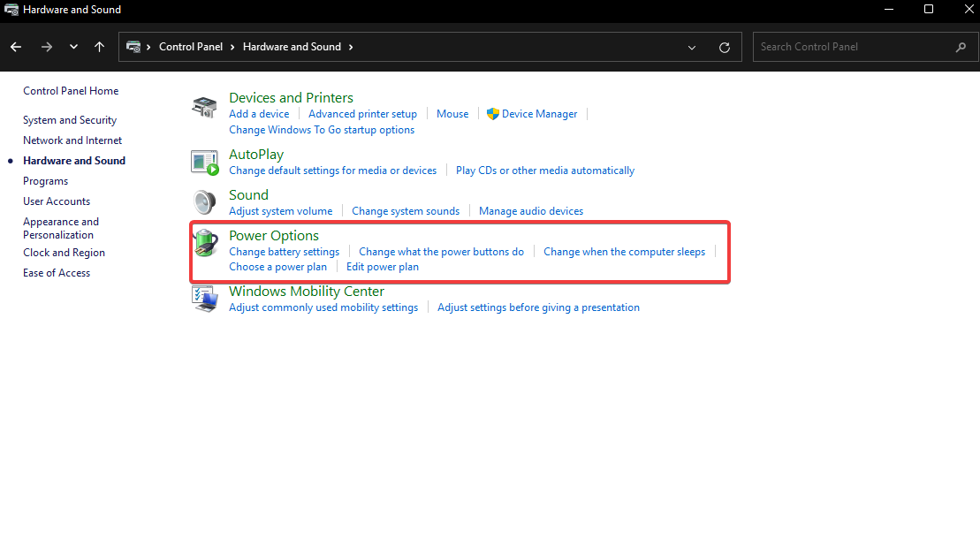Change when the computer sleeps
Screen dimensions: 980x546
coord(624,252)
